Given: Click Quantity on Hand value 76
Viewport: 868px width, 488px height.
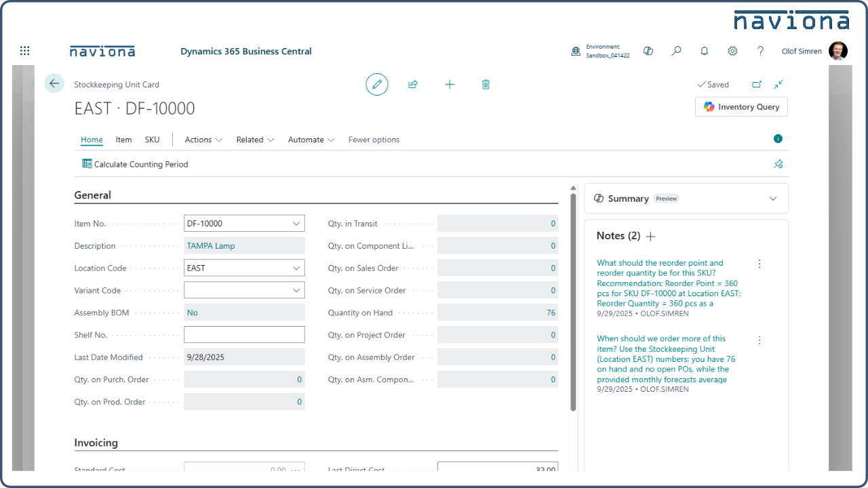Looking at the screenshot, I should 498,313.
